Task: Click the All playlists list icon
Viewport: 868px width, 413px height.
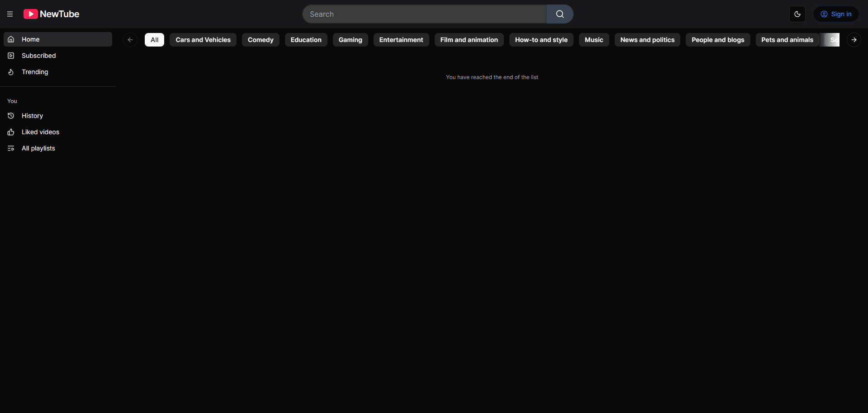Action: (10, 148)
